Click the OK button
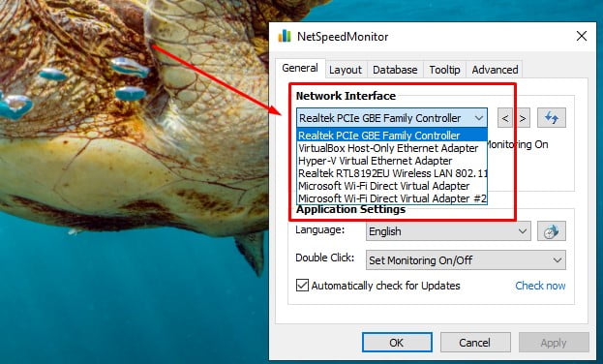603x364 pixels. tap(397, 342)
